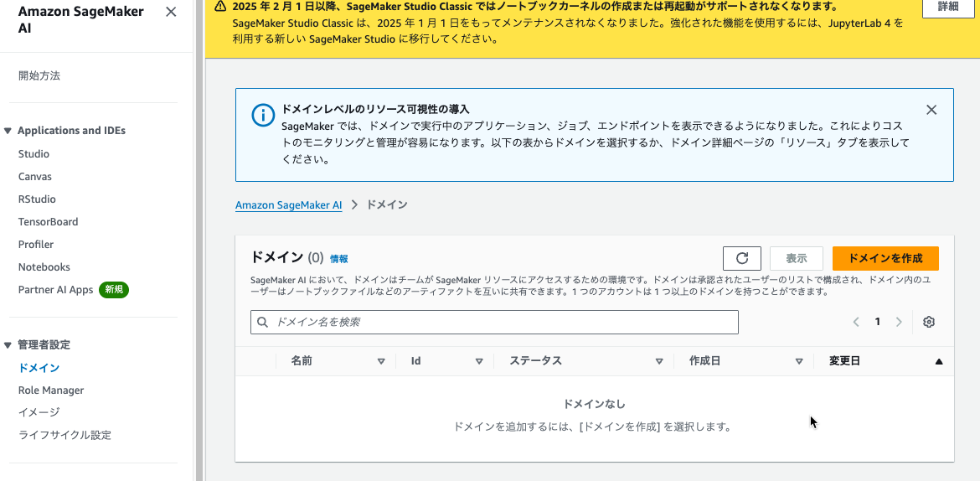Collapse the Applications and IDEs section
This screenshot has width=980, height=481.
coord(8,131)
